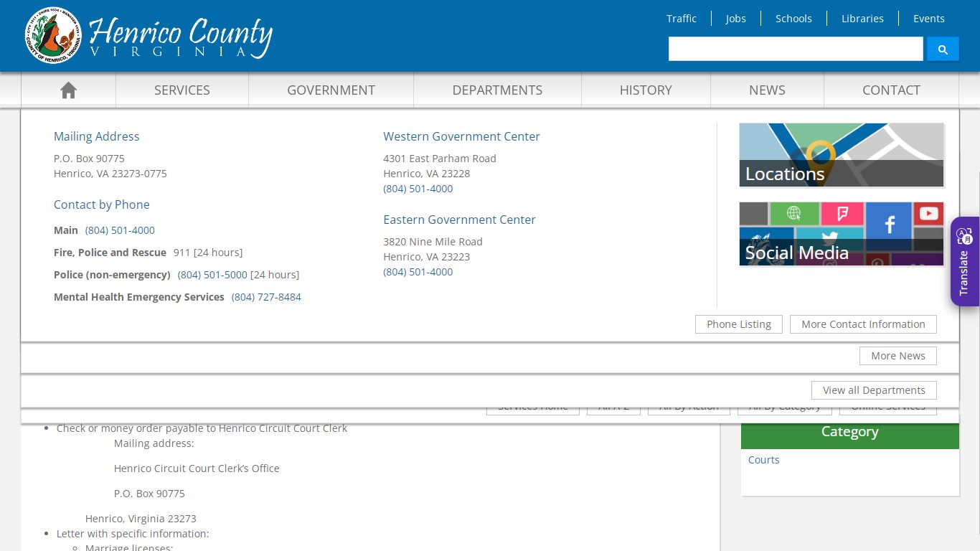
Task: Open the Departments menu
Action: click(497, 90)
